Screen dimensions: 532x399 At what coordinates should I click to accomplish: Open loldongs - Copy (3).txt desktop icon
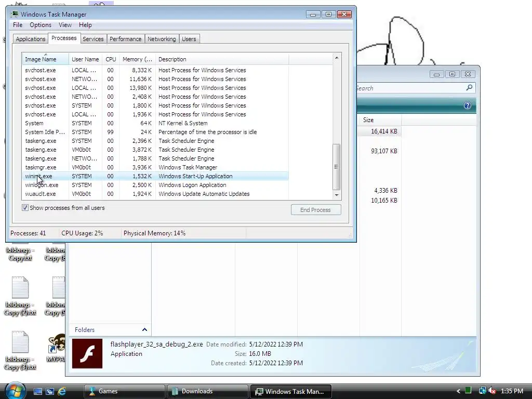coord(20,350)
